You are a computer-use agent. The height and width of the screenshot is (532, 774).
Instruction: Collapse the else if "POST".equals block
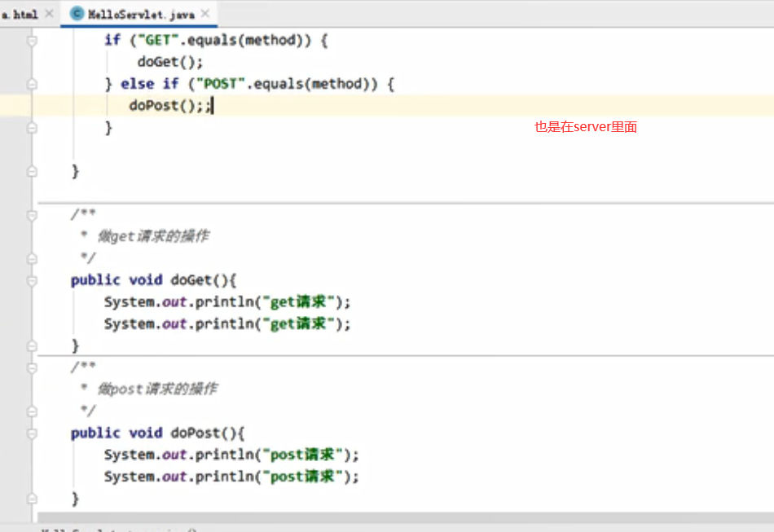32,84
